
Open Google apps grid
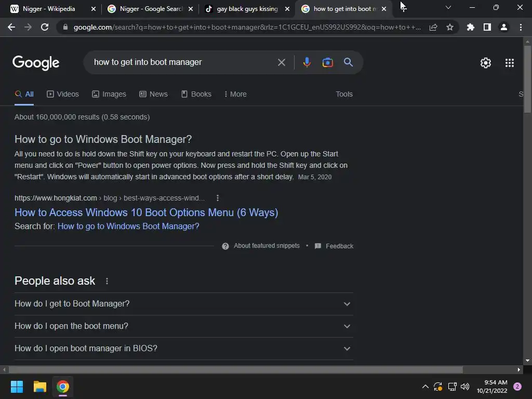point(509,63)
